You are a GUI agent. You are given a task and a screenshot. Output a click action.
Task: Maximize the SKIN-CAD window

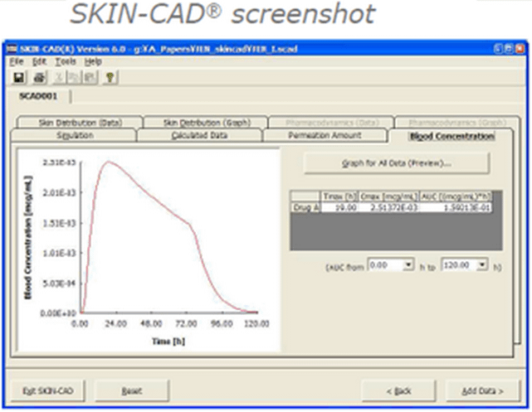509,49
